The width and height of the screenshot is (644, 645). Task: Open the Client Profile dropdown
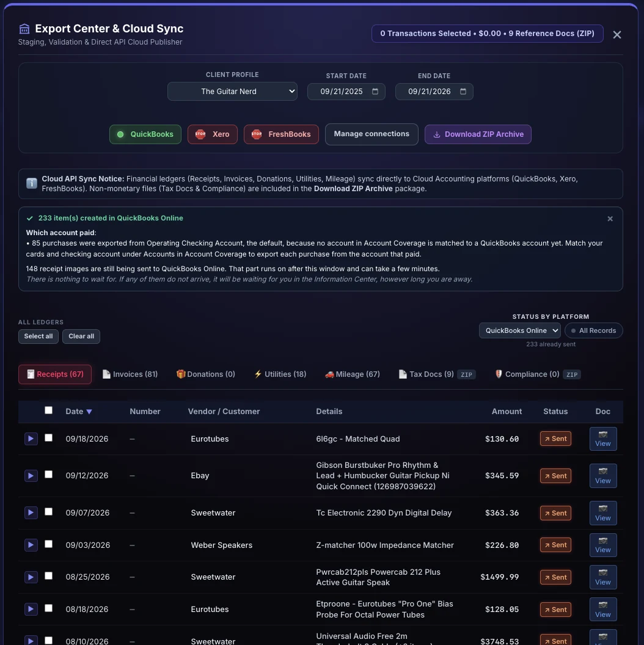click(x=232, y=92)
